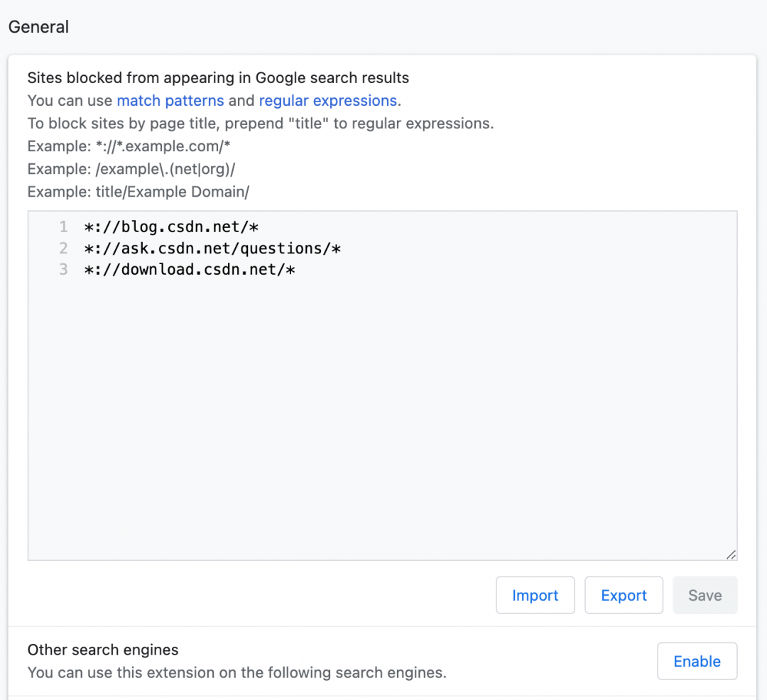Screen dimensions: 767x700
Task: Click the General section heading
Action: [x=38, y=28]
